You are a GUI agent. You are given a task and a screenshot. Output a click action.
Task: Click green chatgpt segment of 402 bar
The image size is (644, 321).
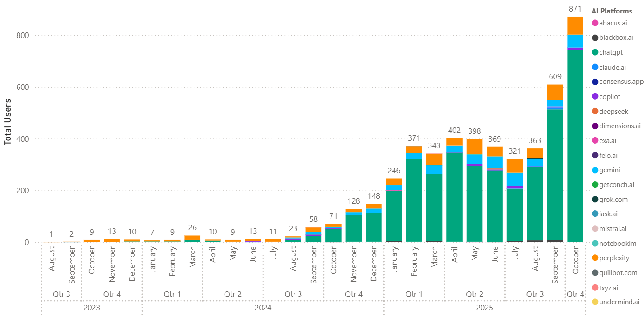click(454, 197)
